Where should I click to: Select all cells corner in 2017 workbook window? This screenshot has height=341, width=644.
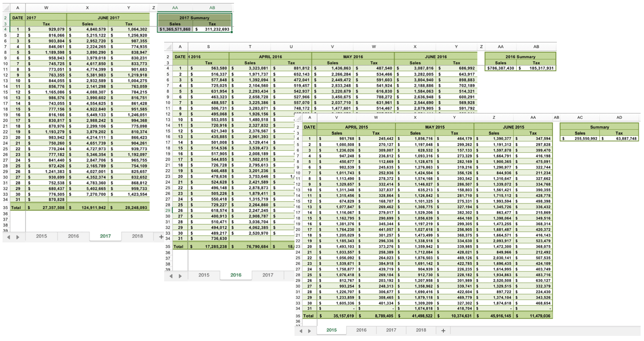pyautogui.click(x=6, y=8)
